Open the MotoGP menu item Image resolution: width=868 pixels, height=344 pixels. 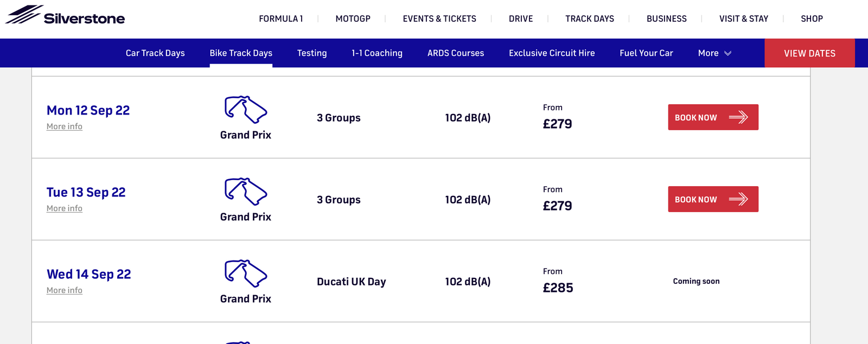(x=353, y=18)
